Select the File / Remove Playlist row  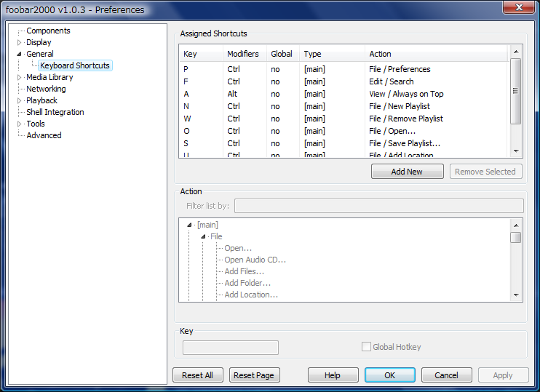[x=344, y=119]
